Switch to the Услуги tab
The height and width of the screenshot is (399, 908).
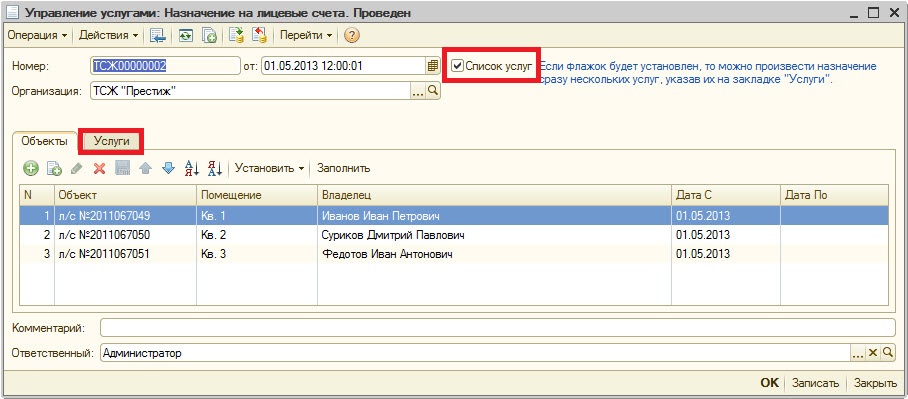(x=111, y=141)
